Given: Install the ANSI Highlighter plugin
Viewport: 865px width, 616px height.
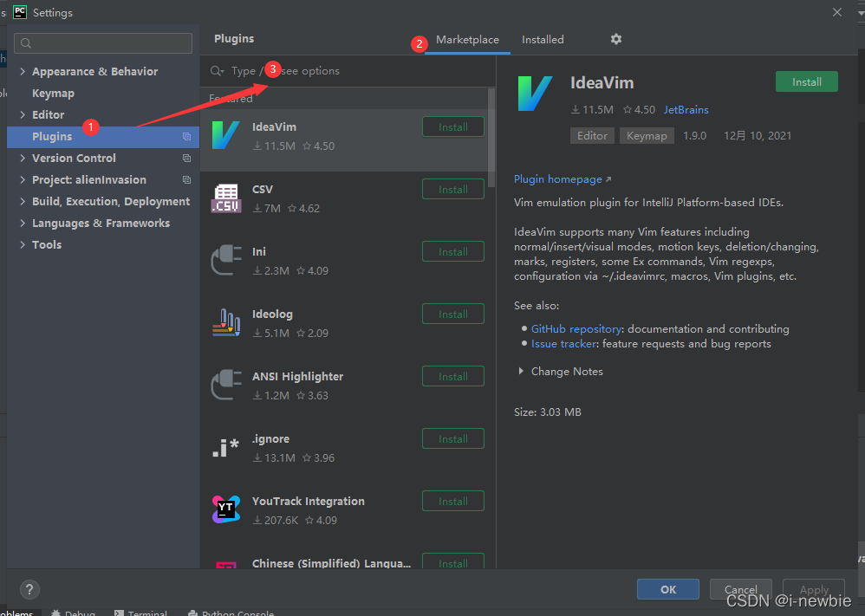Looking at the screenshot, I should (x=453, y=376).
